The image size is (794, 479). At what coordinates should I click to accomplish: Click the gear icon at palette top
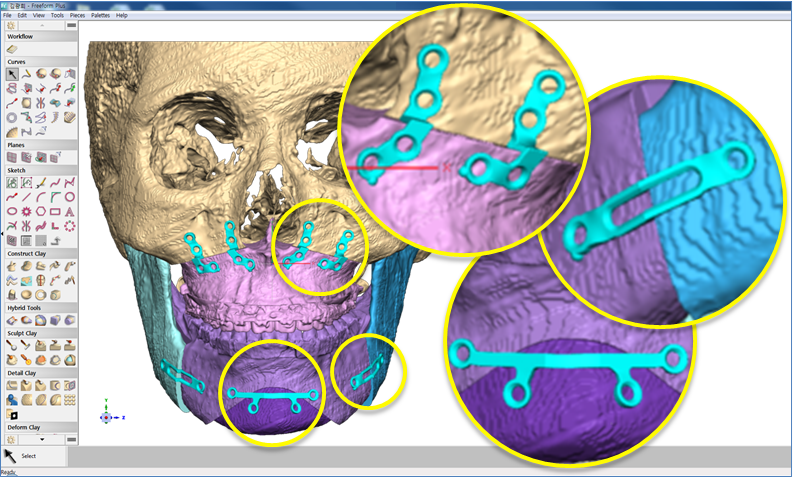point(11,26)
